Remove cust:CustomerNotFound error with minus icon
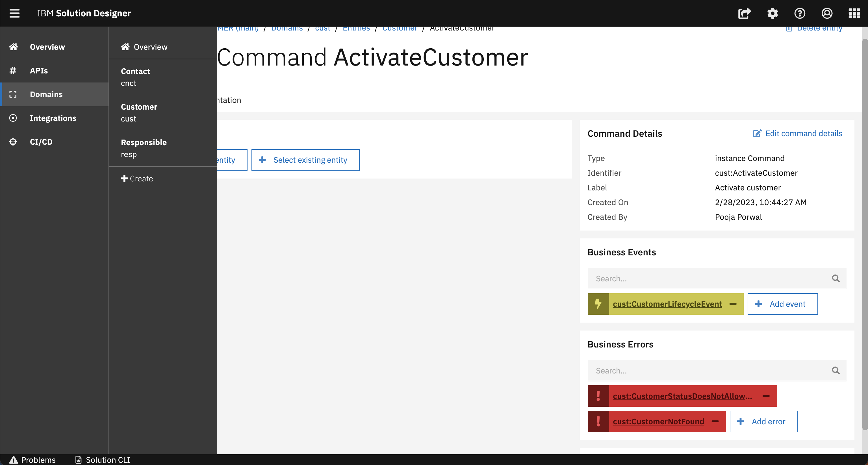Image resolution: width=868 pixels, height=465 pixels. coord(715,421)
